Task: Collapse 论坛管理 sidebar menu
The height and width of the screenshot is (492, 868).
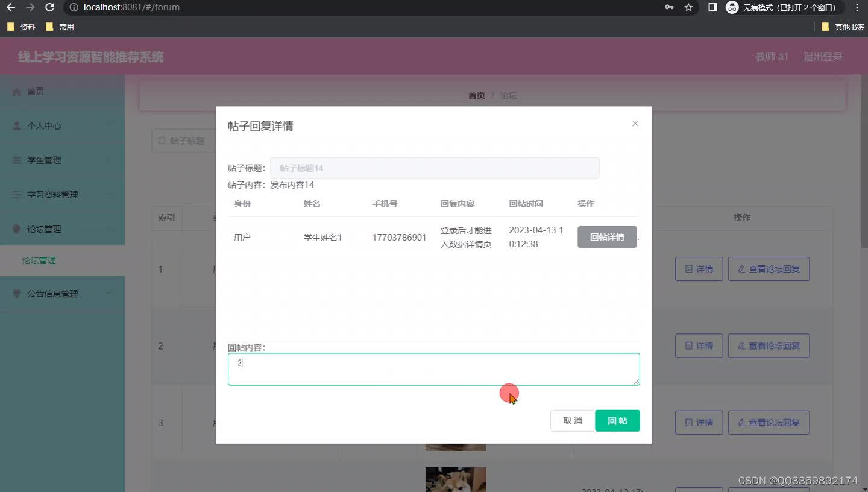Action: click(x=62, y=229)
